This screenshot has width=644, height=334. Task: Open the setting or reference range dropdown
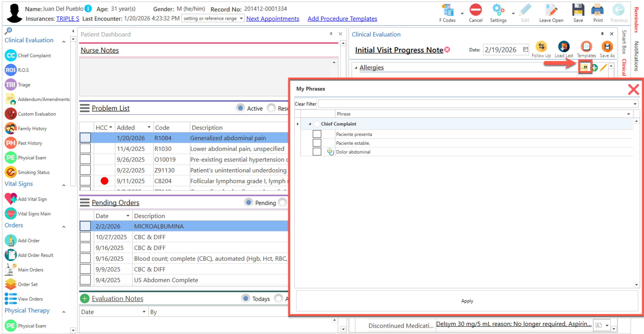(241, 18)
